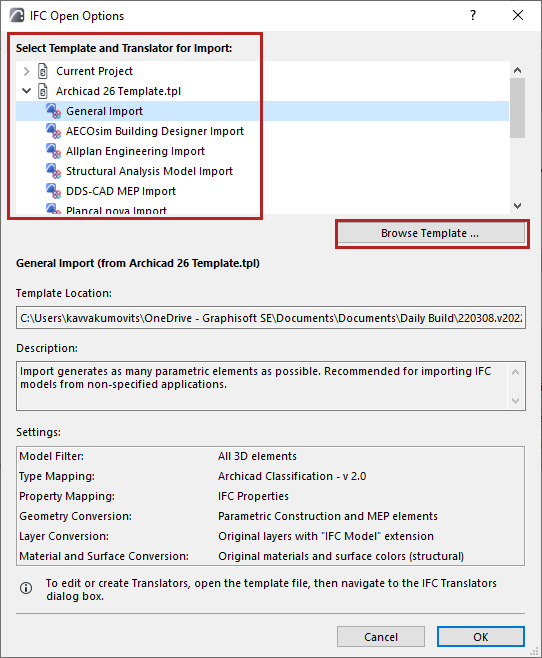Image resolution: width=542 pixels, height=658 pixels.
Task: Click the Description box scroll down arrow
Action: (516, 401)
